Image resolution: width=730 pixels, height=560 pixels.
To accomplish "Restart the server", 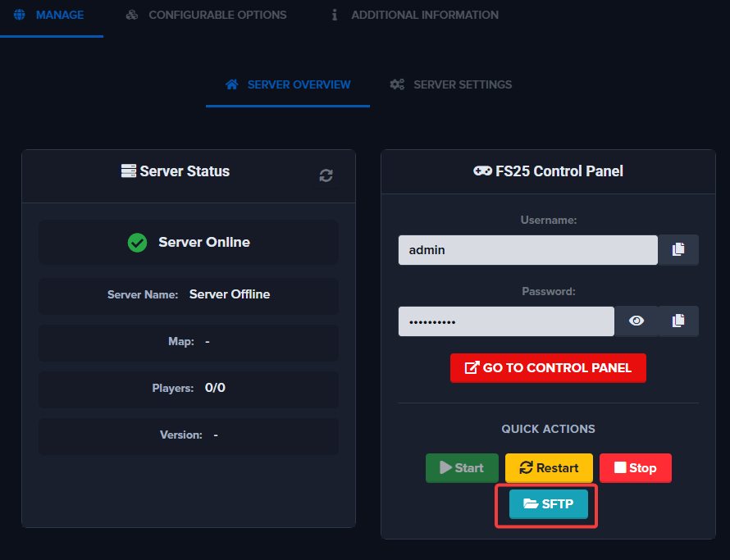I will click(x=549, y=468).
